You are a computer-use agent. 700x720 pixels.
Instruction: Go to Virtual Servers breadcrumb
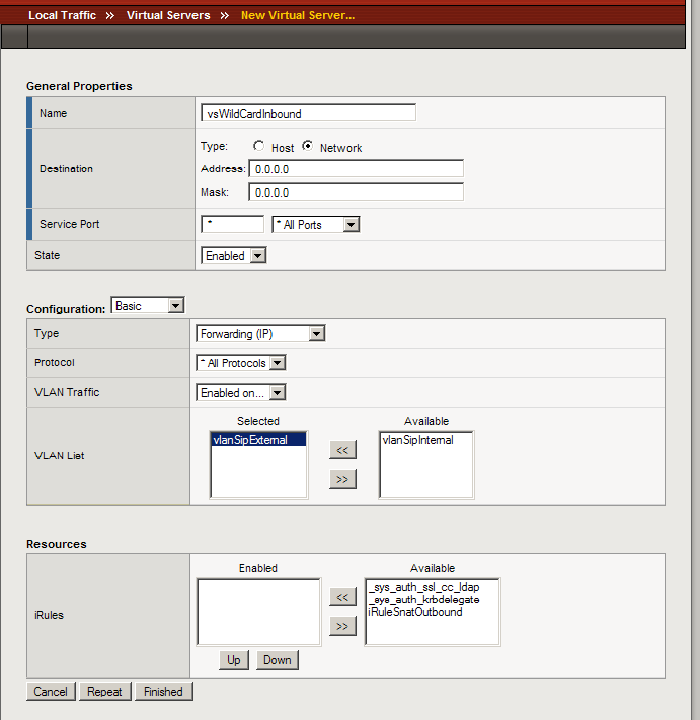[x=168, y=15]
